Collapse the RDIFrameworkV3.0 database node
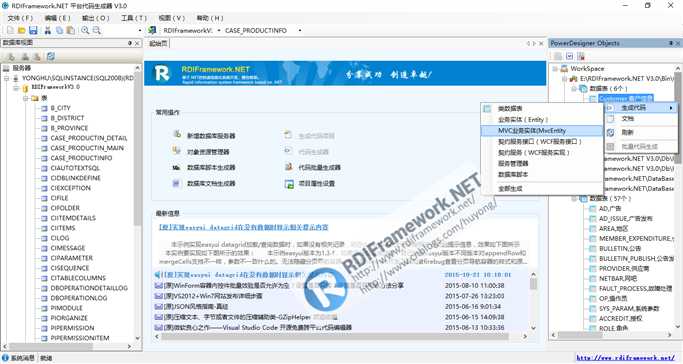 click(x=16, y=88)
